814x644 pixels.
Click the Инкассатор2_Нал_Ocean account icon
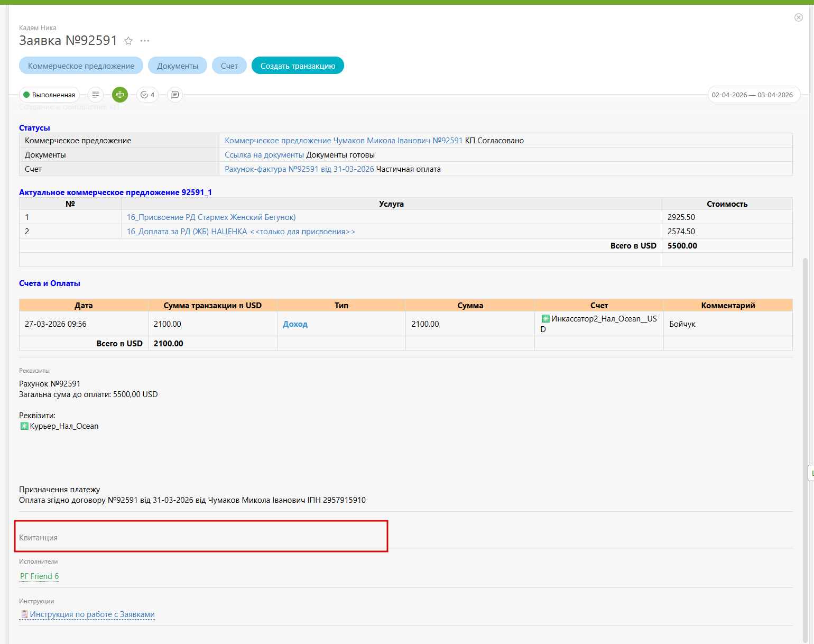(545, 319)
